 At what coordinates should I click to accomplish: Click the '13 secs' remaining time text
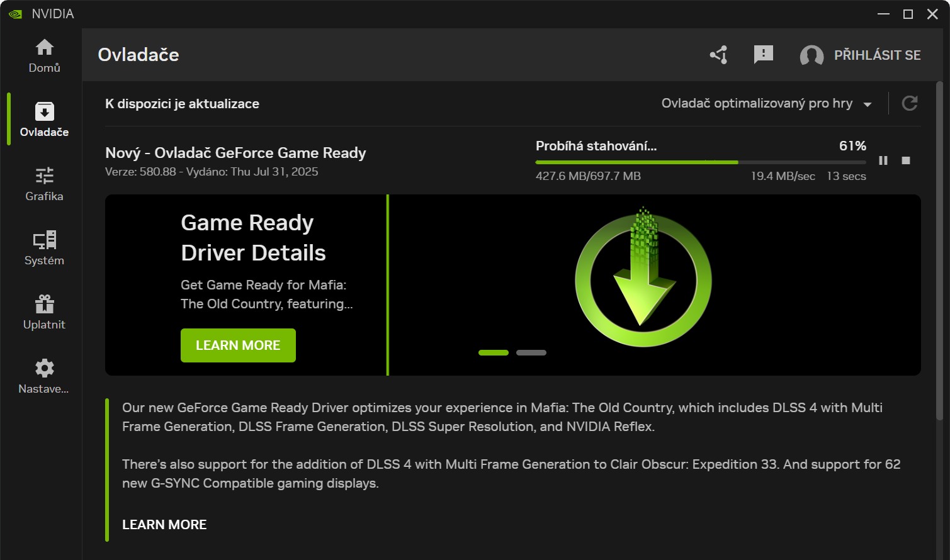[x=846, y=176]
